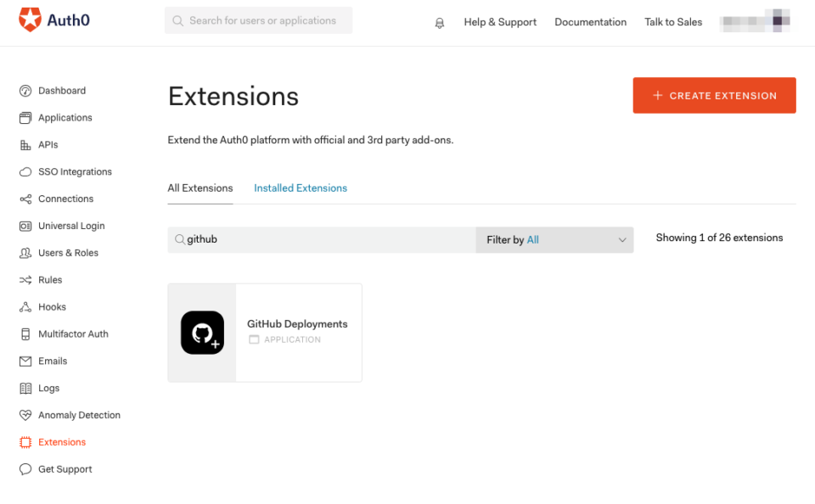Open the GitHub Deployments extension card

pyautogui.click(x=265, y=333)
